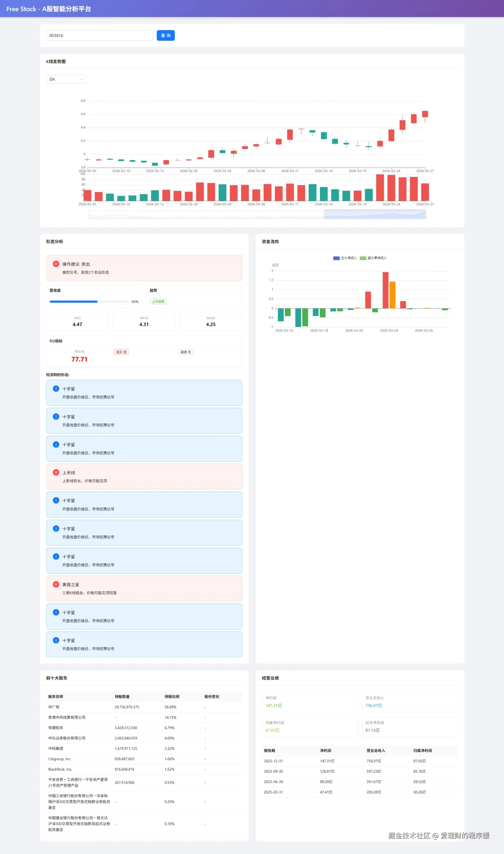Click the tallest red bar in 资金流向 chart
This screenshot has height=854, width=504.
(x=385, y=290)
